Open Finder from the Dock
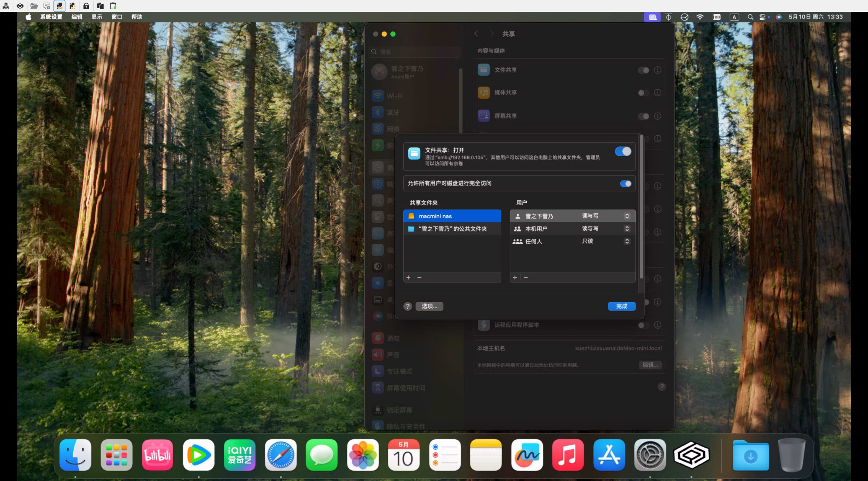This screenshot has width=868, height=481. [x=75, y=455]
